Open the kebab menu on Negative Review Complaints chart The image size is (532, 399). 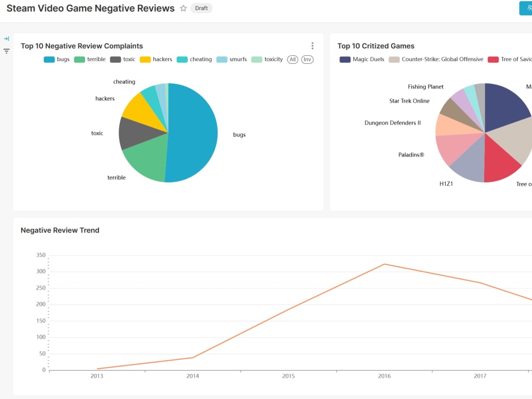coord(312,45)
